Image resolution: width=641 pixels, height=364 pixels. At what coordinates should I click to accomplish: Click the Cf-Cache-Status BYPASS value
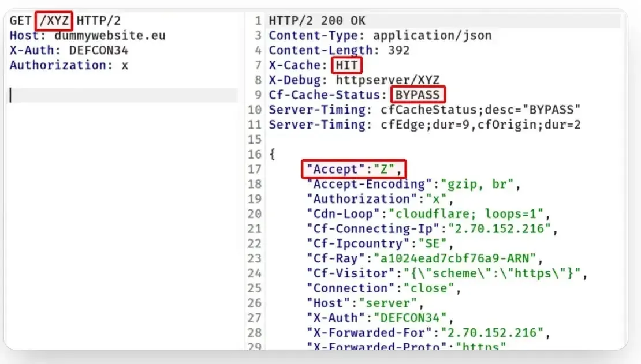(x=418, y=95)
